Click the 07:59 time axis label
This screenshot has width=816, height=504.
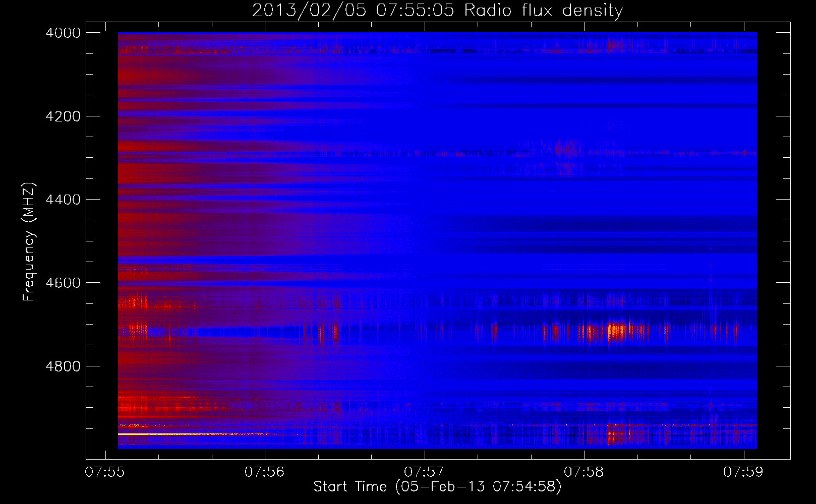click(x=743, y=472)
